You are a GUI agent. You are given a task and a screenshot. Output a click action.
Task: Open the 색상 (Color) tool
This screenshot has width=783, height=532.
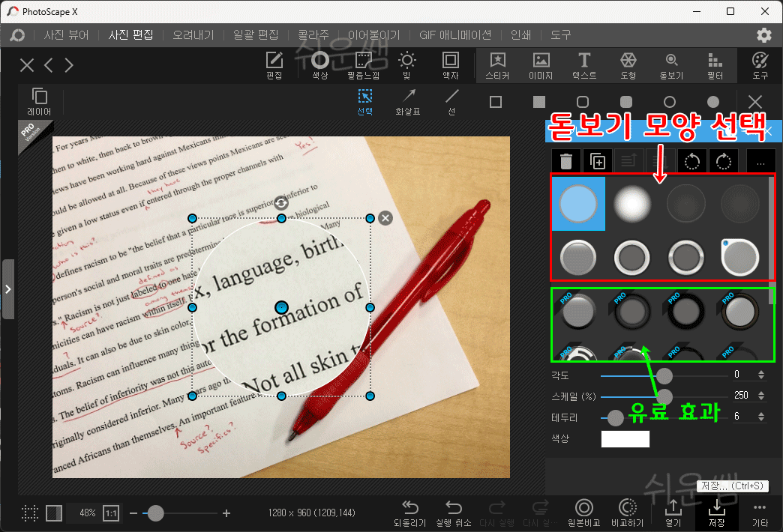(320, 65)
